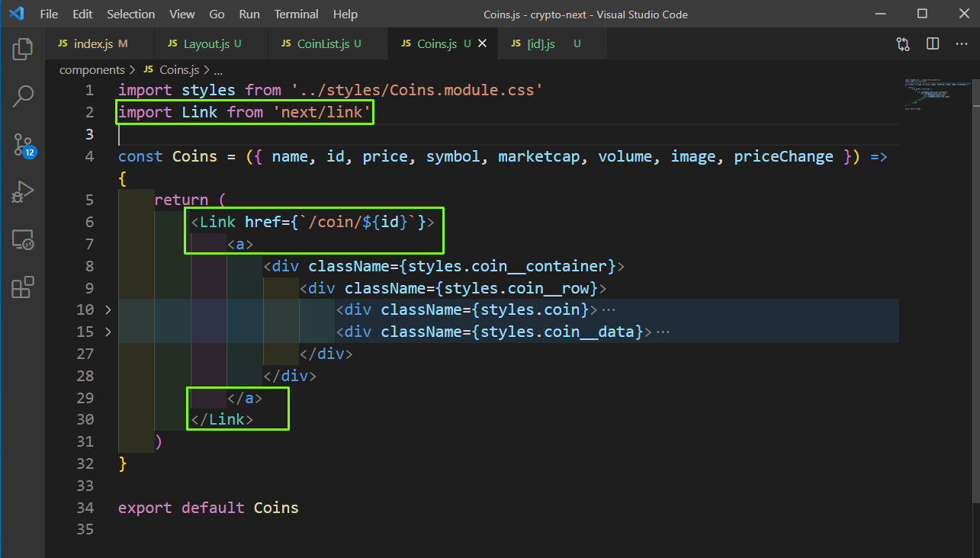Click the '../styles/Coins.module.css' path string
The height and width of the screenshot is (558, 980).
[417, 90]
